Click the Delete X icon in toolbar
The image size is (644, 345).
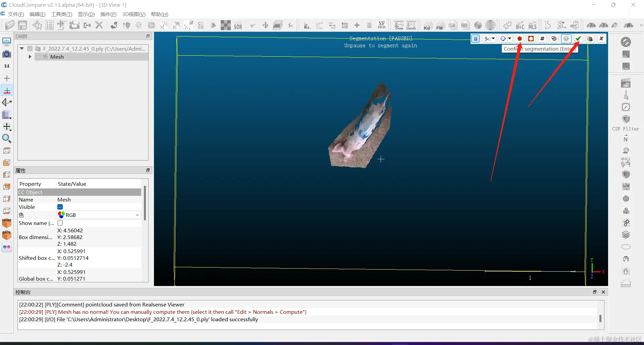99,25
